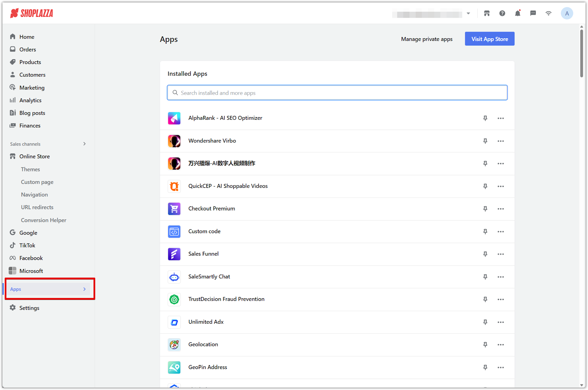Click the Shoplazza logo

click(32, 13)
